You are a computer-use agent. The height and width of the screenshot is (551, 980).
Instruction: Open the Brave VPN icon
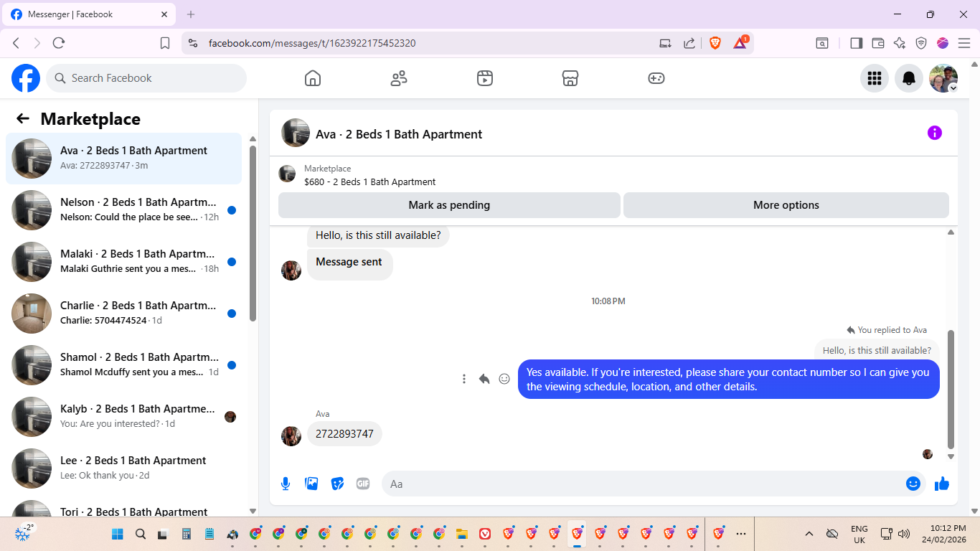pyautogui.click(x=921, y=43)
